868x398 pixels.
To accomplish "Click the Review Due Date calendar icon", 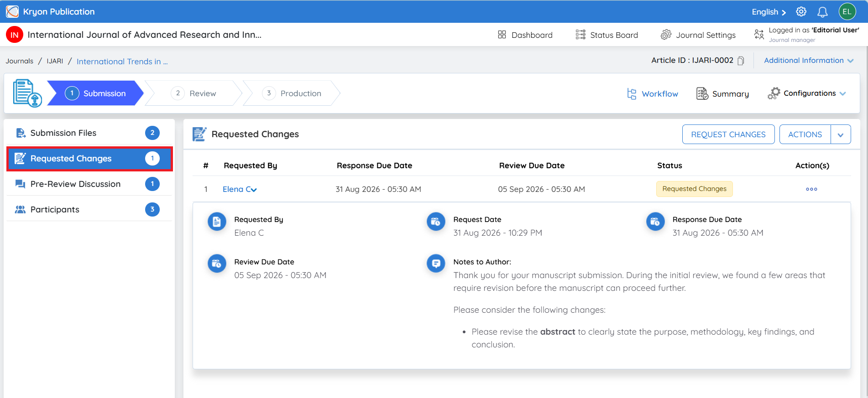I will click(x=217, y=264).
